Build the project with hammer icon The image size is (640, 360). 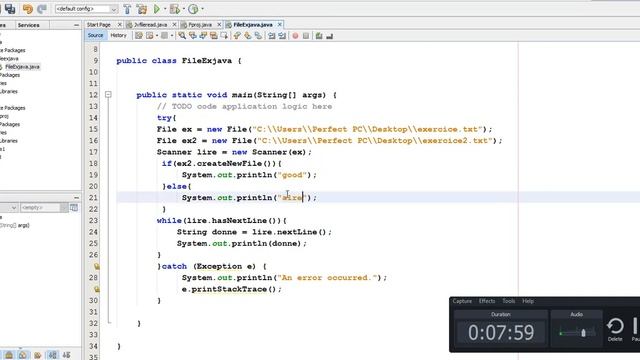pos(127,9)
